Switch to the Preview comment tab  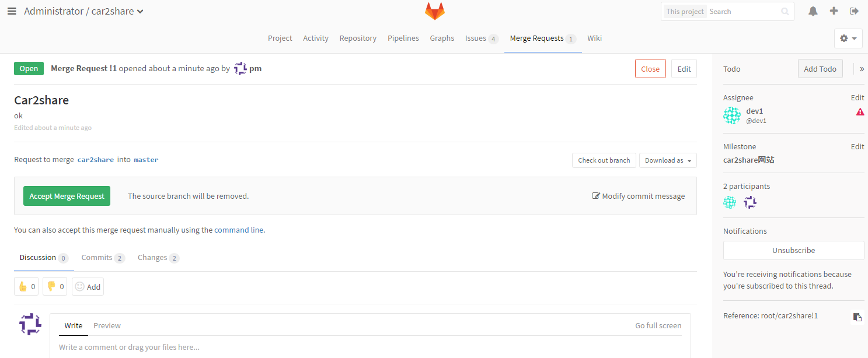(x=107, y=325)
